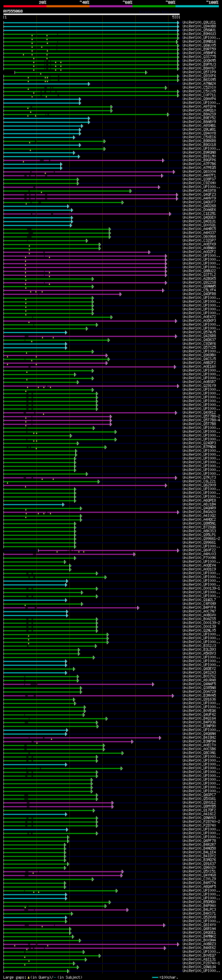Select hit UniRef100_Q6WJ05

199,45
